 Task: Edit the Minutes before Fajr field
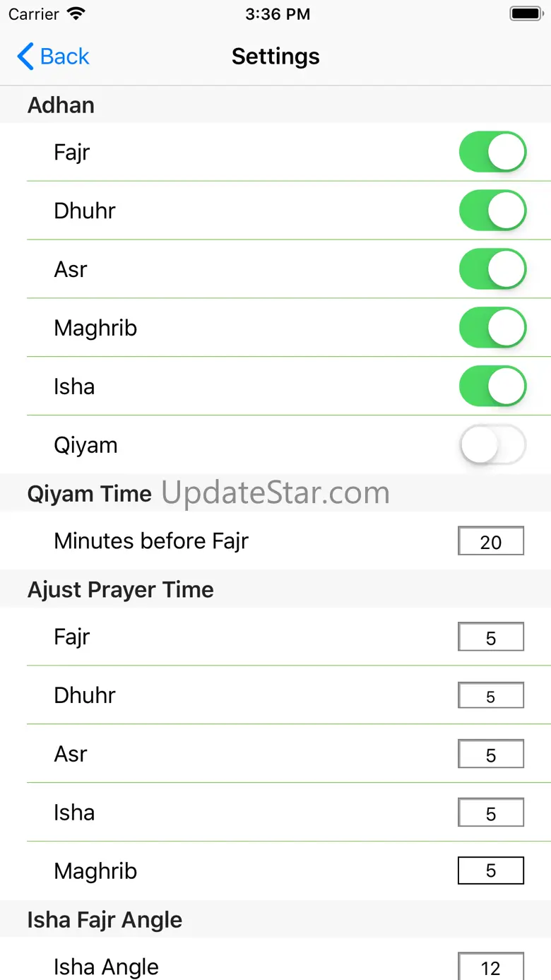pos(491,541)
